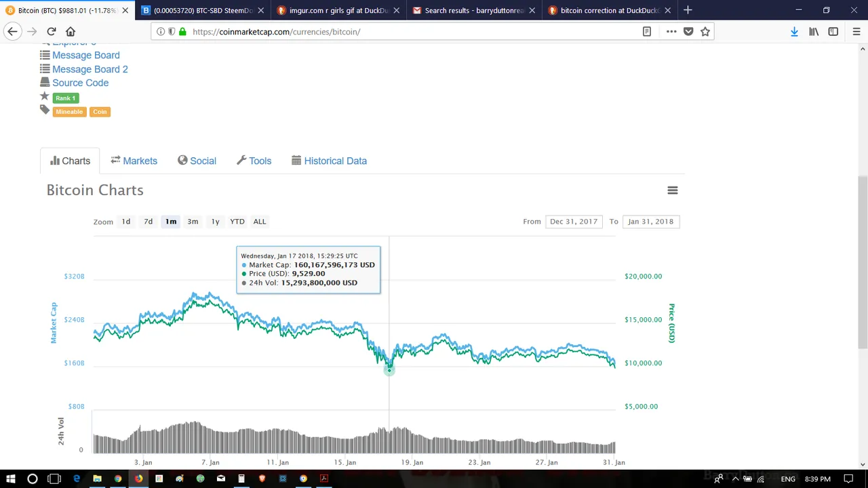This screenshot has width=868, height=488.
Task: Click the page vertical scrollbar thumb
Action: [863, 262]
